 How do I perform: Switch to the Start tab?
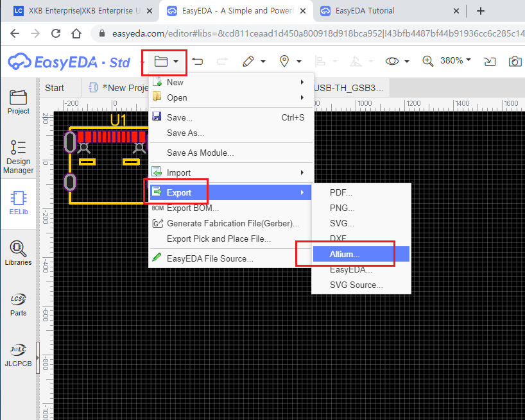click(x=55, y=88)
